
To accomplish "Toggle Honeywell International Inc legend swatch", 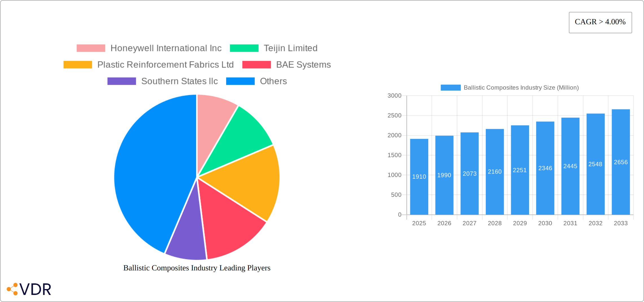I will coord(91,48).
